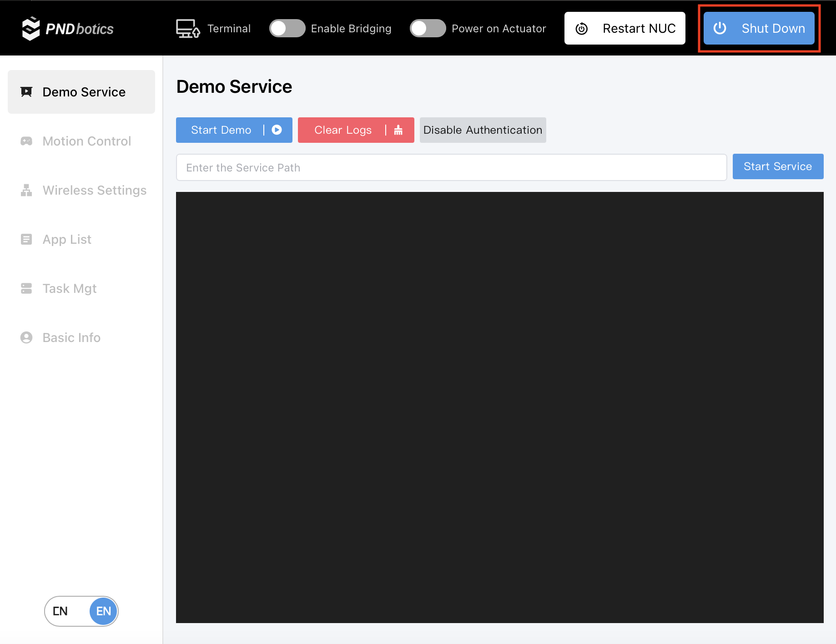This screenshot has width=836, height=644.
Task: Click the Wireless Settings network icon
Action: [26, 190]
